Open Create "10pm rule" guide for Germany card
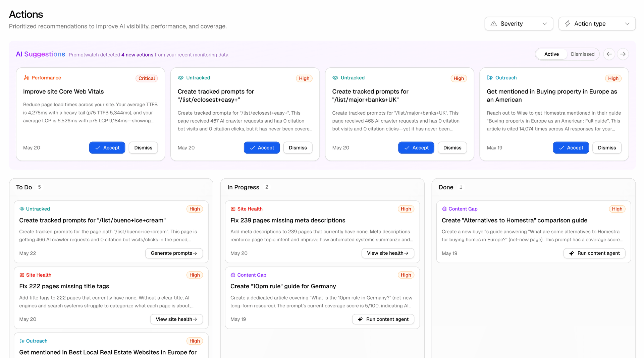This screenshot has height=358, width=644. (322, 298)
